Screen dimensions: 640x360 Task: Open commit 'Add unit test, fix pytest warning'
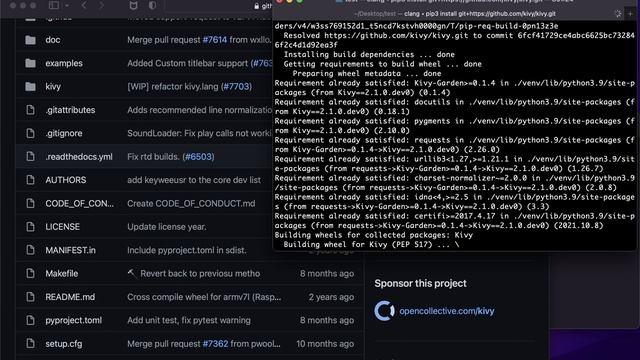tap(189, 320)
